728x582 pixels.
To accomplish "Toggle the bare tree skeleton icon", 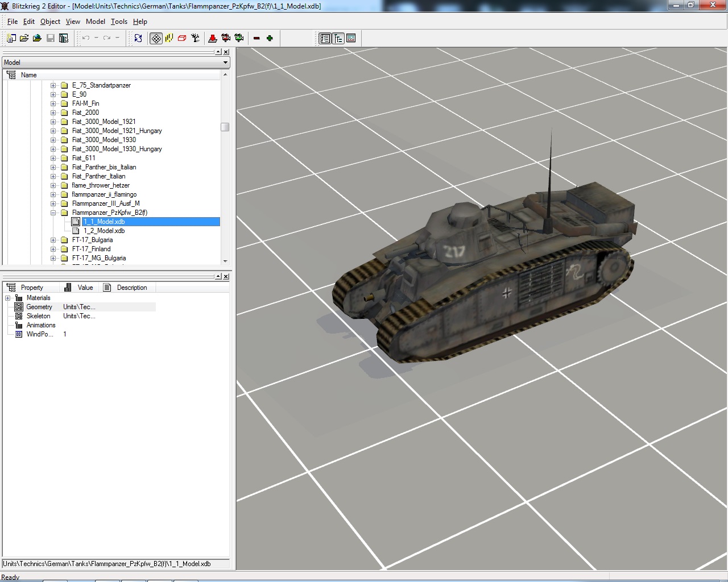I will click(x=195, y=38).
